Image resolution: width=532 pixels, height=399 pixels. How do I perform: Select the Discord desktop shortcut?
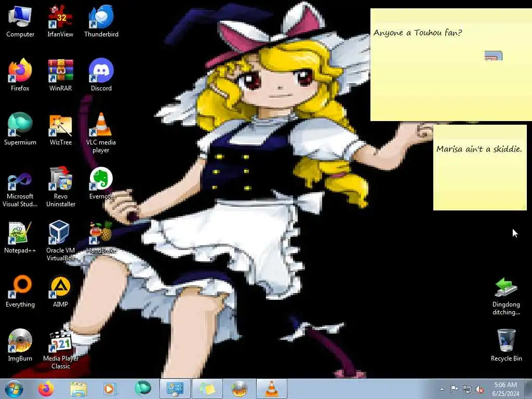[101, 75]
